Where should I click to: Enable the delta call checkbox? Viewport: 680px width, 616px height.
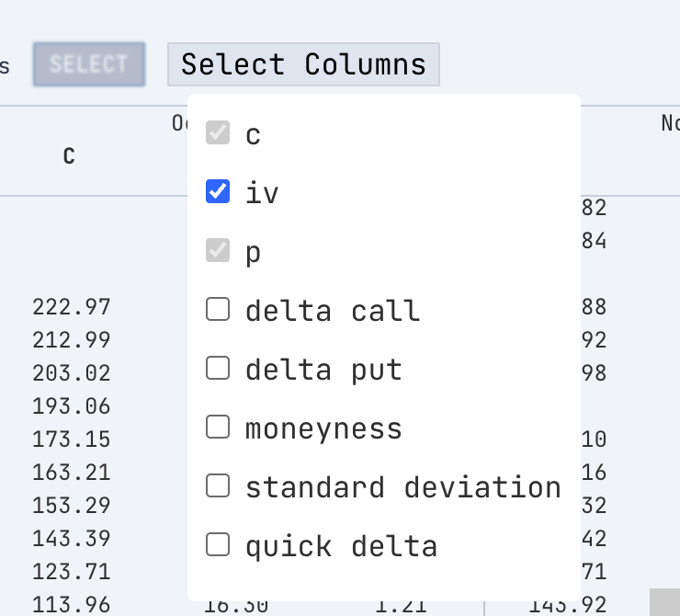click(x=218, y=310)
